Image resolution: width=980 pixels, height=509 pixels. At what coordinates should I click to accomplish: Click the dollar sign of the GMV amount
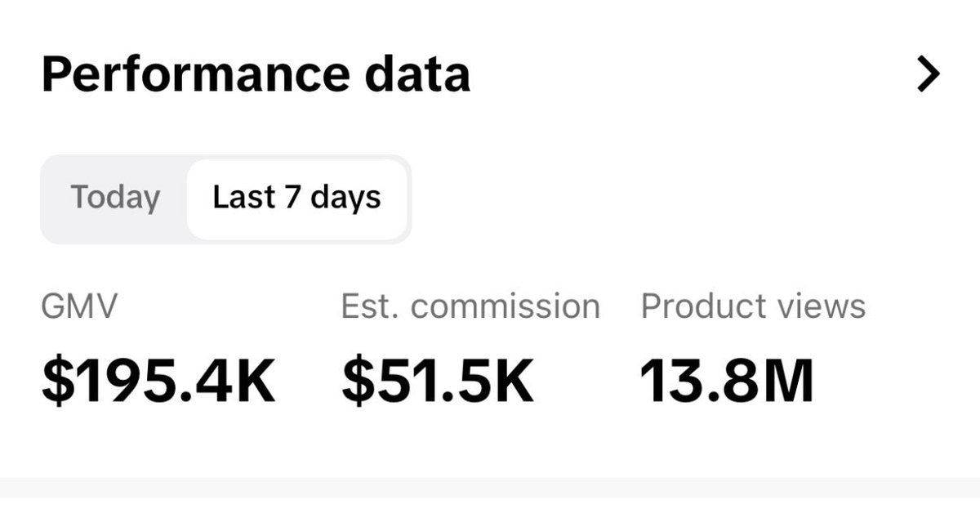56,382
